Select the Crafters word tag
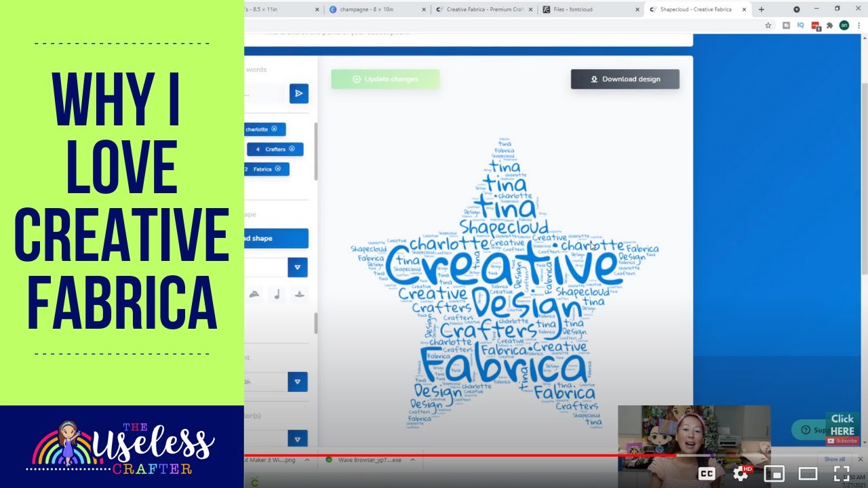 point(275,149)
